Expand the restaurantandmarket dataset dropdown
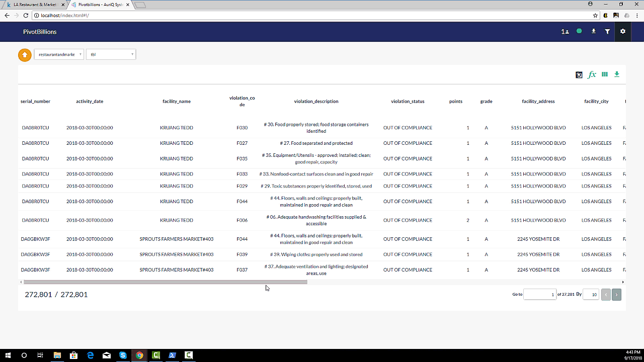 [59, 54]
